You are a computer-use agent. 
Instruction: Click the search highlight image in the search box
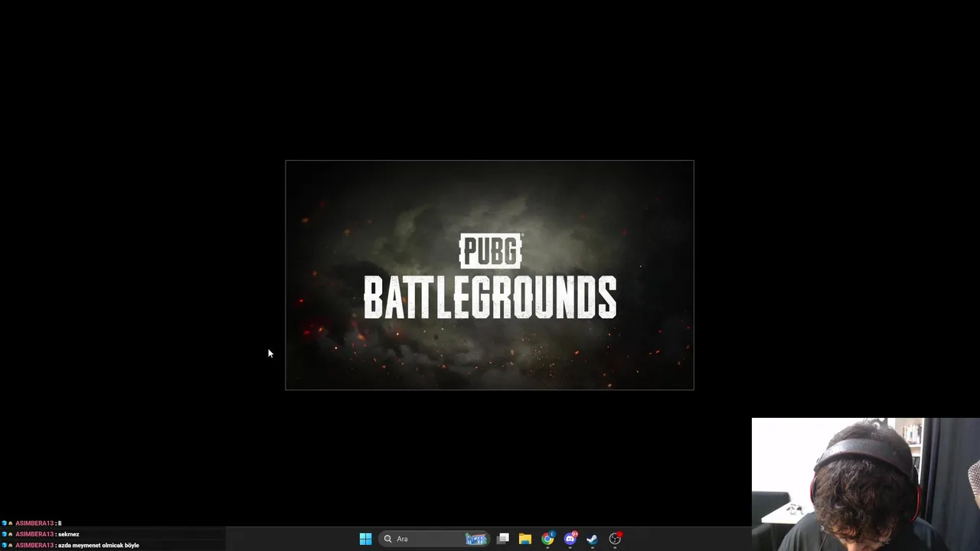(476, 539)
